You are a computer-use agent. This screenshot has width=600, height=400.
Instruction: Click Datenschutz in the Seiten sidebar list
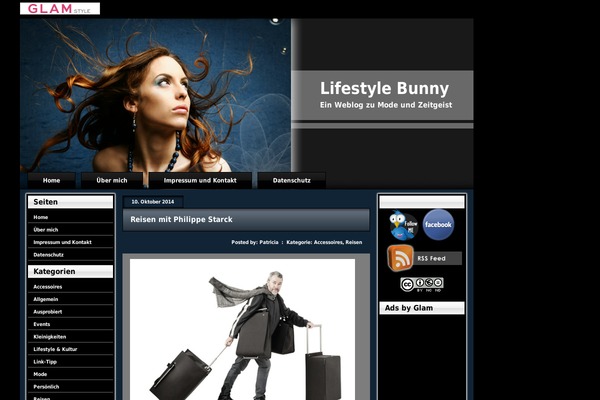[48, 255]
